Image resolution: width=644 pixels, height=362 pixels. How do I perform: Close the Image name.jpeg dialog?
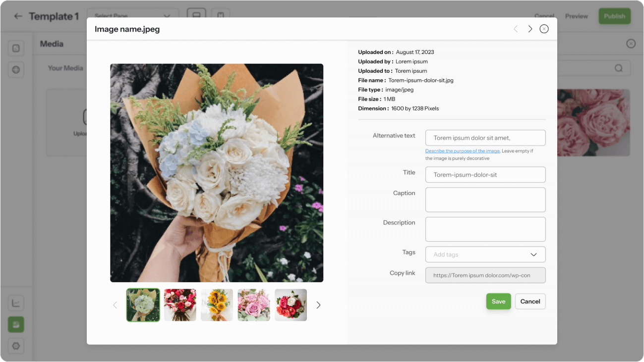544,29
